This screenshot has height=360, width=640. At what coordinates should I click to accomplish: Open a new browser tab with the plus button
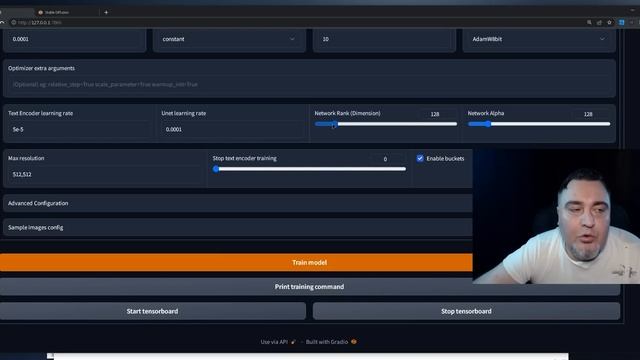coord(106,12)
